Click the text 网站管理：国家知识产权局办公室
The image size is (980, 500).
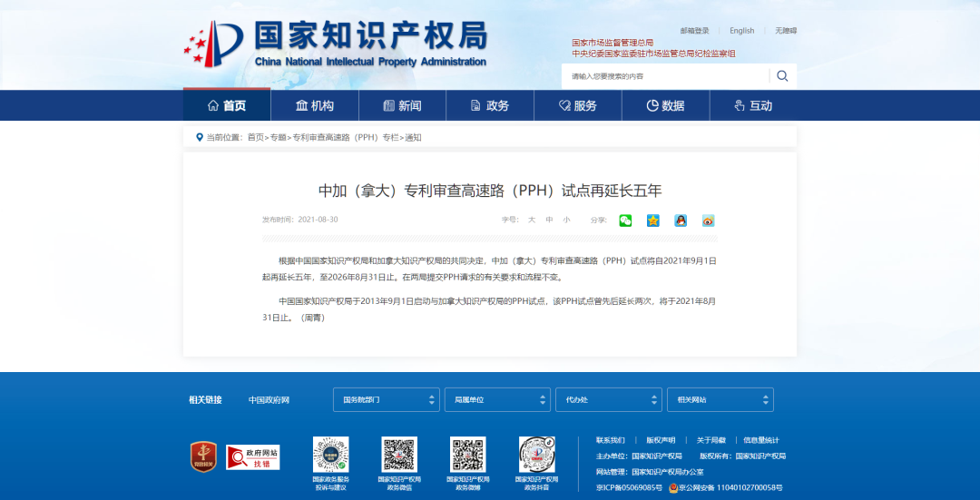tap(650, 472)
